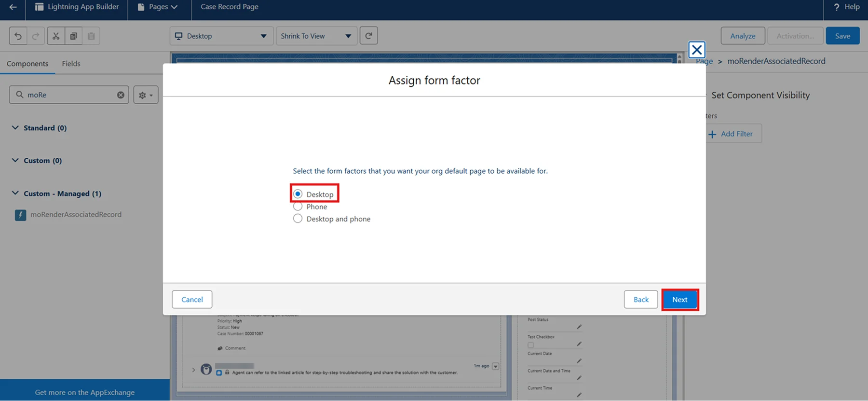
Task: Clear the component search with X icon
Action: tap(121, 95)
